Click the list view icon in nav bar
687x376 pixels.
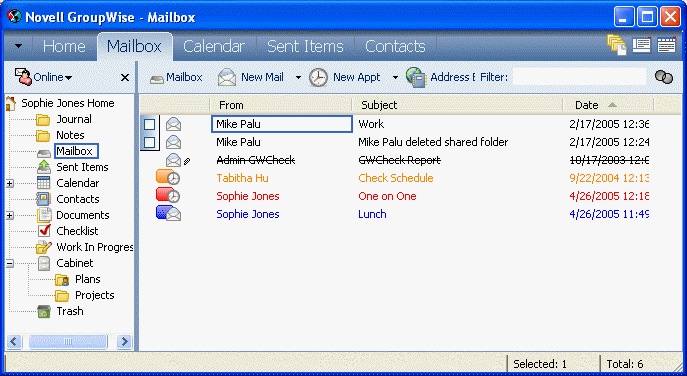[x=641, y=45]
